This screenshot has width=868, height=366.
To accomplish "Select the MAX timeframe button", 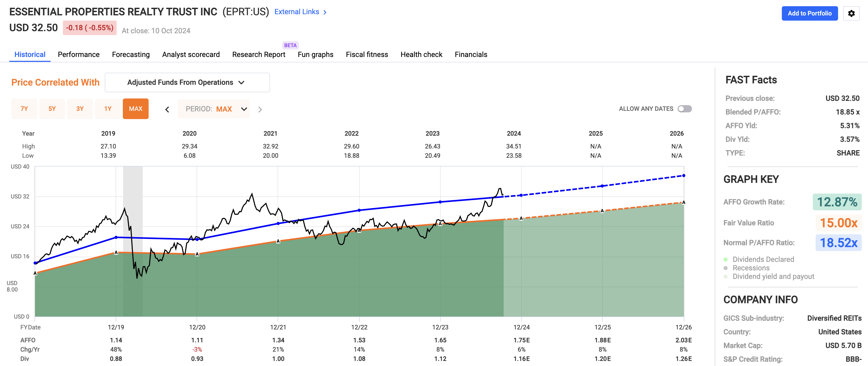I will (x=135, y=109).
